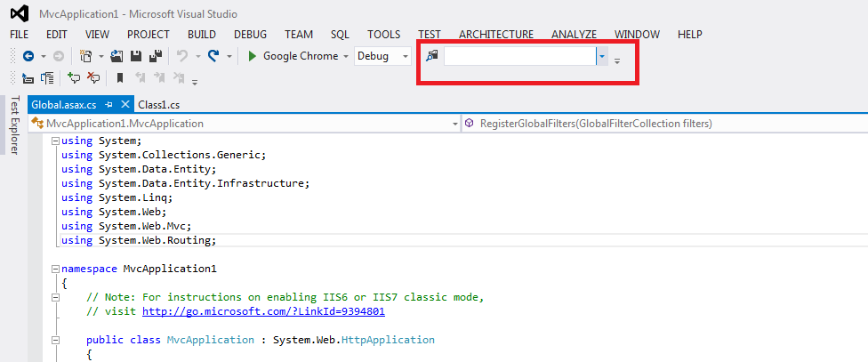Image resolution: width=868 pixels, height=362 pixels.
Task: Collapse the Note comment block
Action: click(x=55, y=297)
